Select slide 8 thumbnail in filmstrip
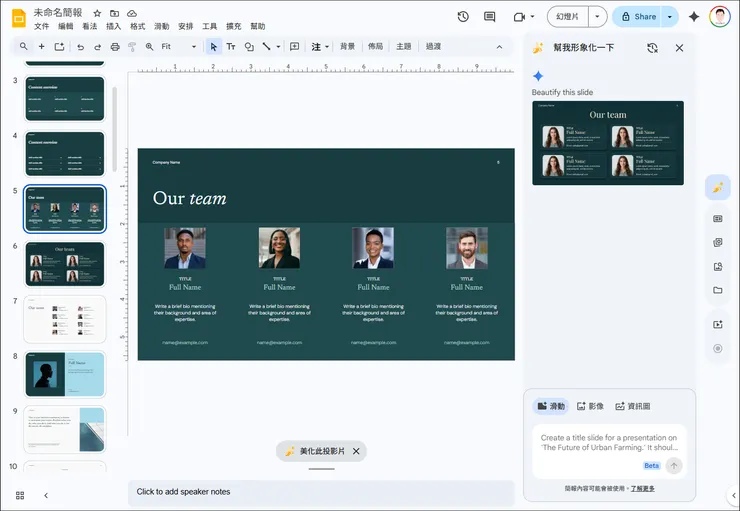The height and width of the screenshot is (511, 740). (65, 374)
